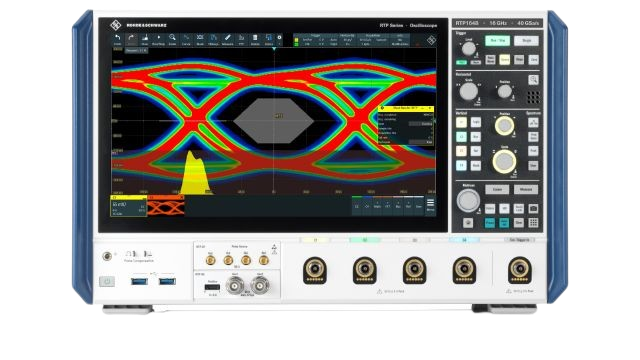Open the Measure tool in toolbar
The height and width of the screenshot is (360, 640).
tap(227, 40)
